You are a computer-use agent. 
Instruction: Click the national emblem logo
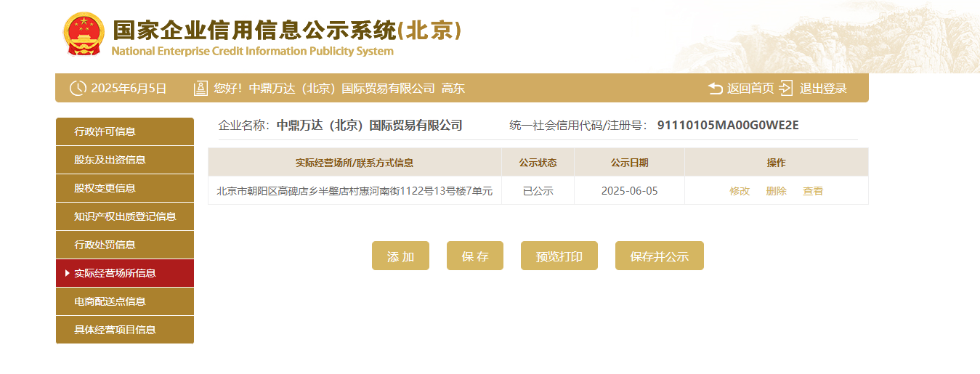84,33
